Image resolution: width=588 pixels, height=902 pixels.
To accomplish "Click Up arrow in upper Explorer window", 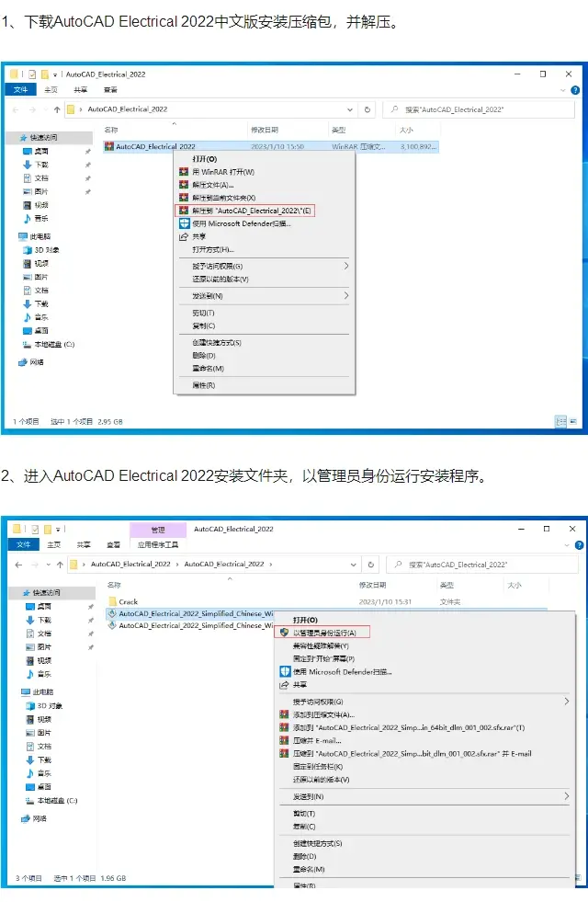I will tap(57, 109).
